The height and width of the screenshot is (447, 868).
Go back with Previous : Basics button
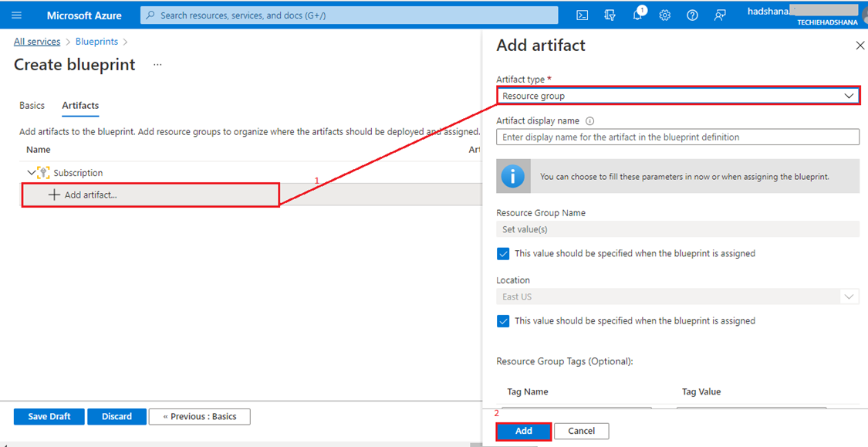click(x=199, y=417)
